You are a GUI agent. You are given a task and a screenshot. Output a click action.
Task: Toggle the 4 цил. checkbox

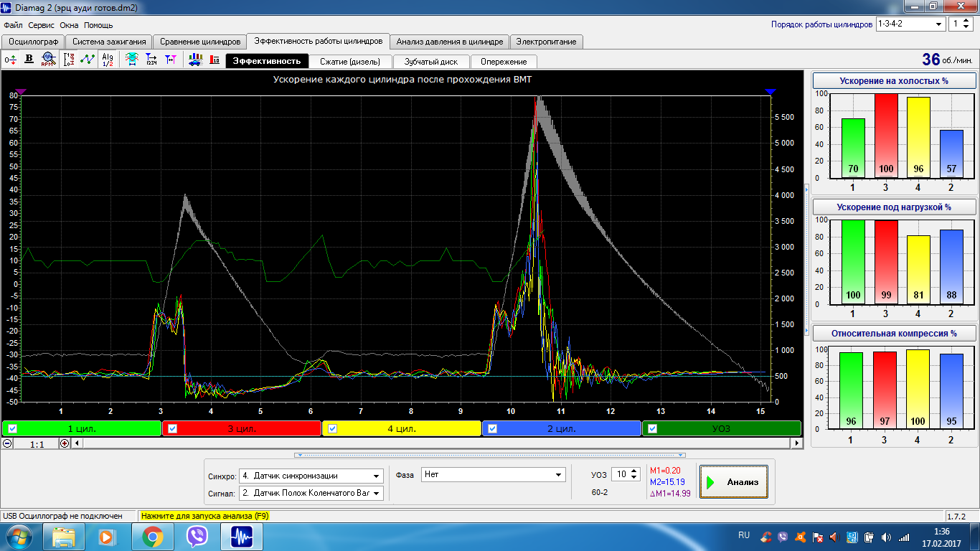click(x=332, y=429)
